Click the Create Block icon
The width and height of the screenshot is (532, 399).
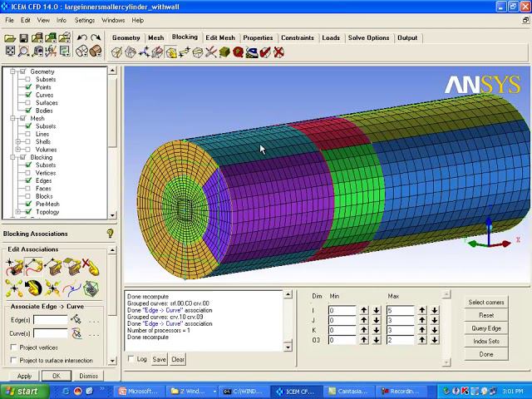(116, 52)
